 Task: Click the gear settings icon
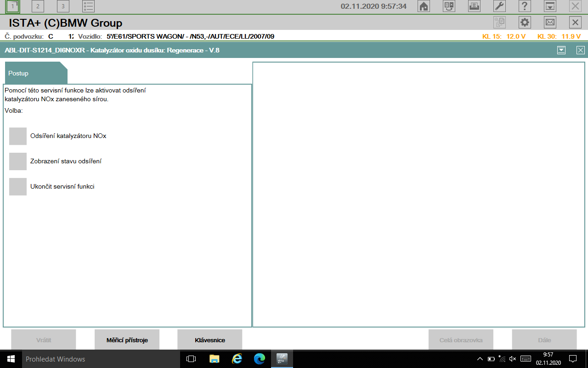(524, 22)
